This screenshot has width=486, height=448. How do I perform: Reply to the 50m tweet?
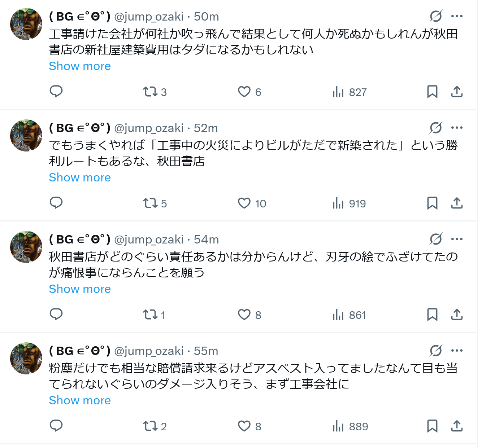(56, 92)
